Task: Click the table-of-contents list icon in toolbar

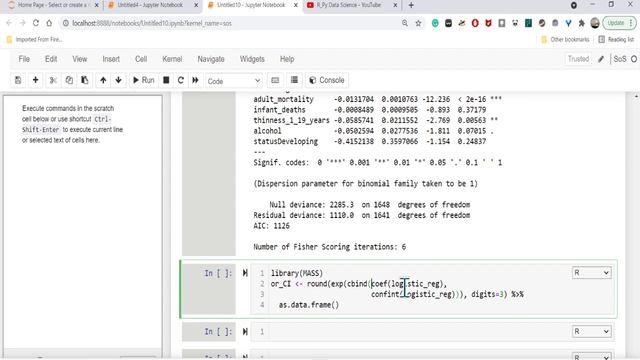Action: tap(294, 80)
